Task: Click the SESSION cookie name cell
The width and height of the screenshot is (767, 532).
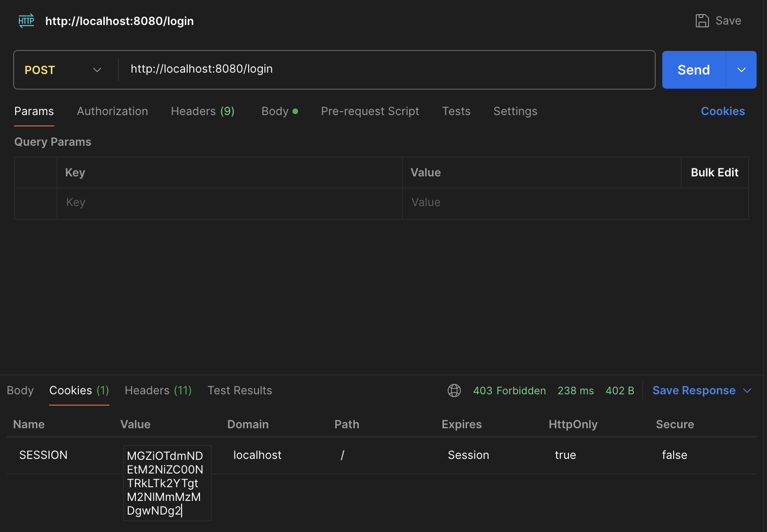Action: tap(43, 455)
